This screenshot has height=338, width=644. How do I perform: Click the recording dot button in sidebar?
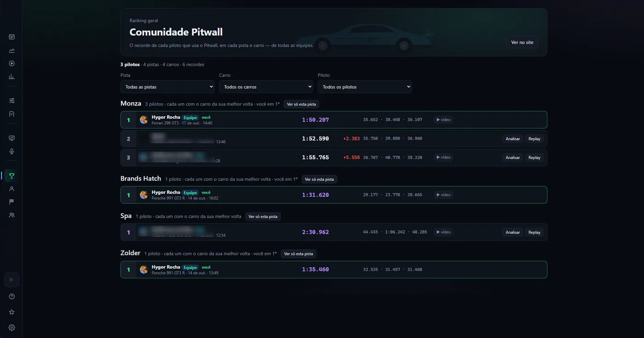(11, 280)
